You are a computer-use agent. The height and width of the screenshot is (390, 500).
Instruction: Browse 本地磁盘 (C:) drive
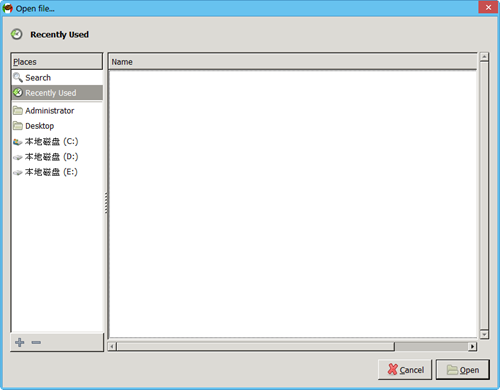pos(57,141)
